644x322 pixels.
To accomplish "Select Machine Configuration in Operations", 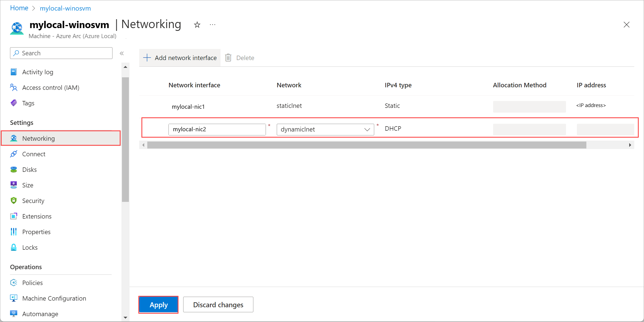I will click(54, 298).
